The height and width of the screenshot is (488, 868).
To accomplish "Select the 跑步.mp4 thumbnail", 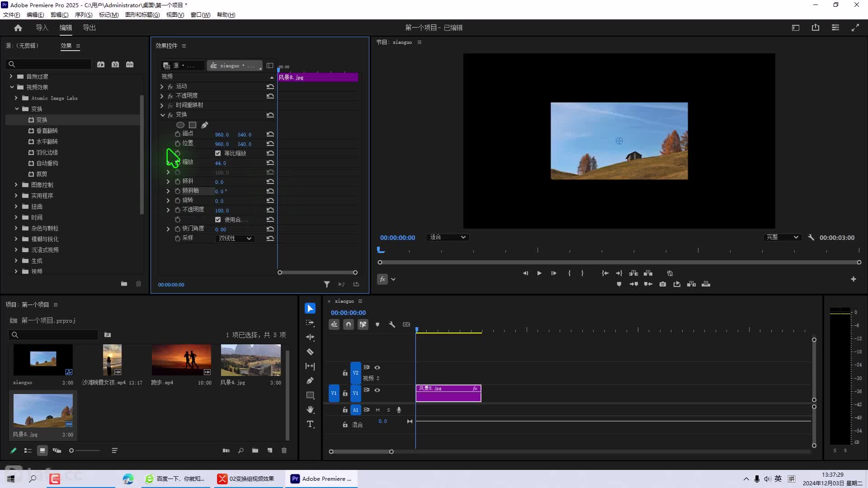I will (x=181, y=360).
